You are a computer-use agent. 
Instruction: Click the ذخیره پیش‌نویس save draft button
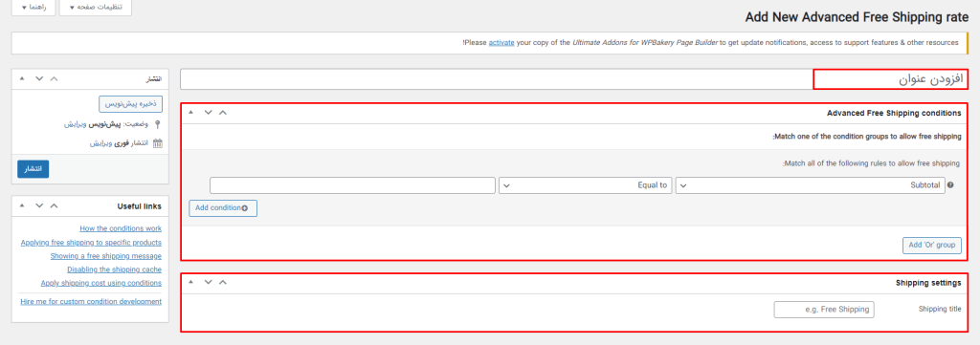point(130,103)
